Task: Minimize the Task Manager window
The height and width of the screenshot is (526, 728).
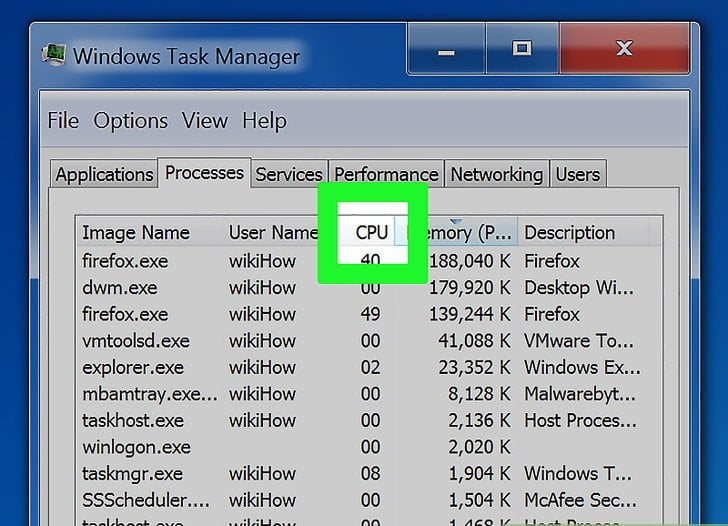Action: [x=446, y=49]
